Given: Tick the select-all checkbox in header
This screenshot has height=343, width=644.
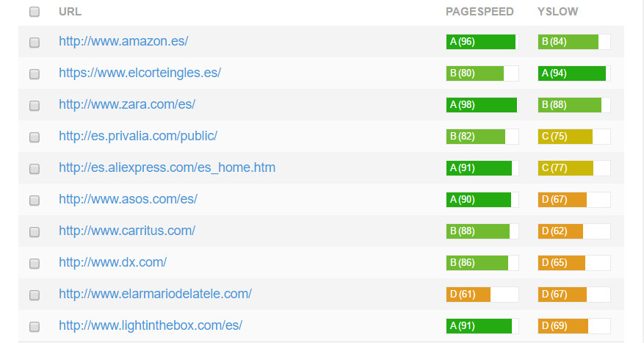Looking at the screenshot, I should tap(35, 12).
